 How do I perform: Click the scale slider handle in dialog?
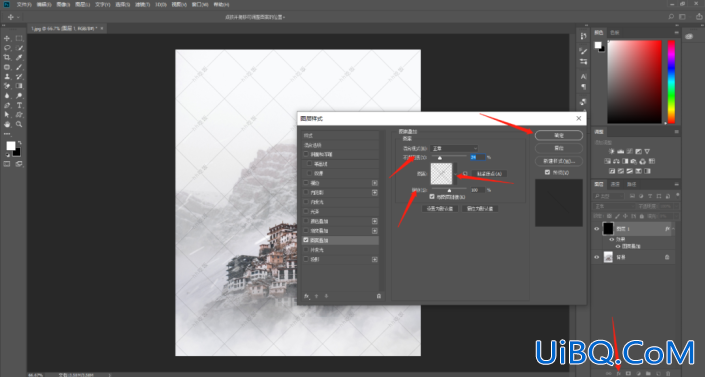449,191
